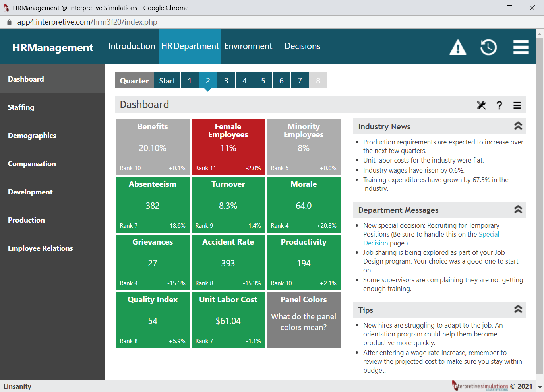Click the "After entering a wage rate increase" tip
The height and width of the screenshot is (392, 544).
[x=443, y=361]
